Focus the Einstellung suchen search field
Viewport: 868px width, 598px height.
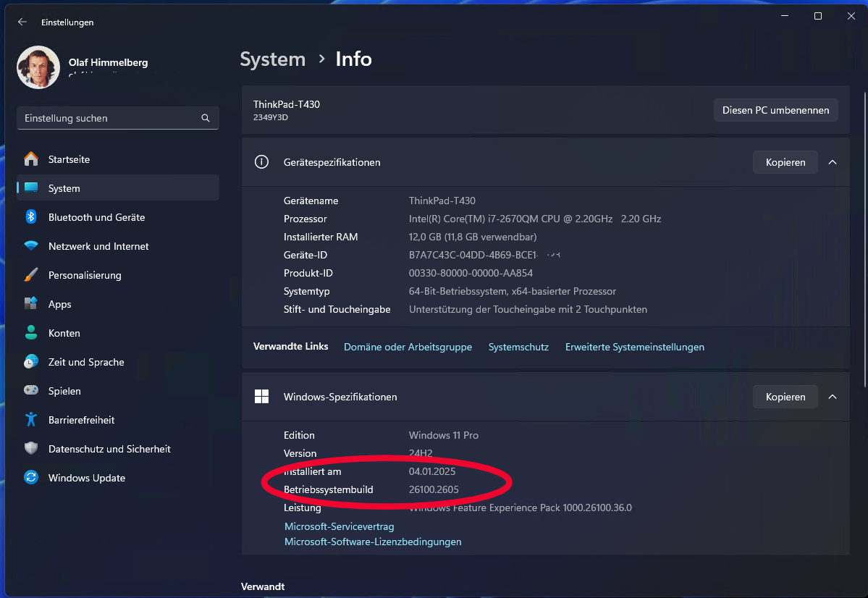coord(118,118)
